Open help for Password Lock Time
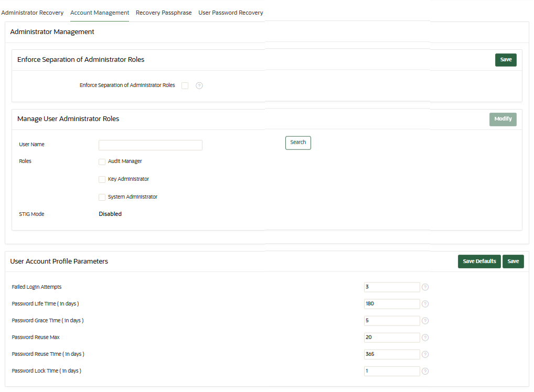 pos(425,371)
